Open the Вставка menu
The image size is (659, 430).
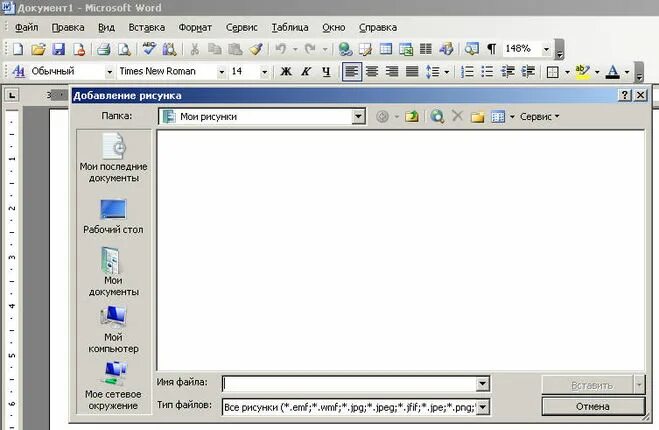point(146,27)
